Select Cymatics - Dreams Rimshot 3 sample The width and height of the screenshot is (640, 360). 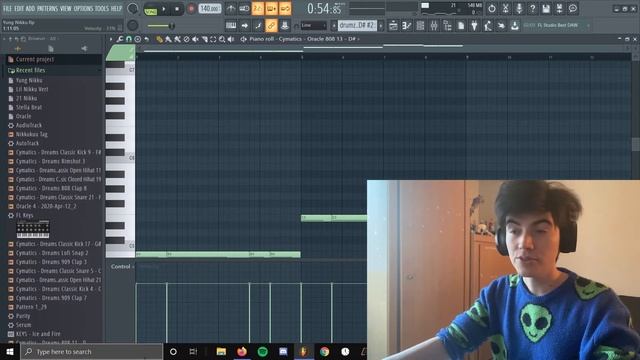click(50, 161)
